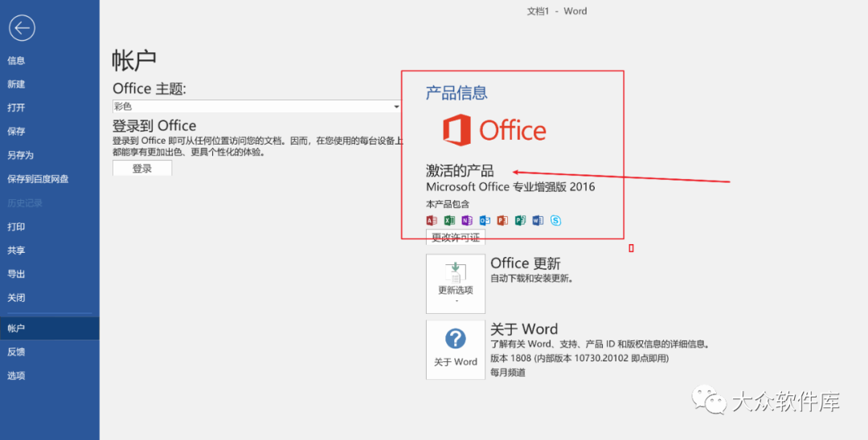The height and width of the screenshot is (440, 868).
Task: Click the Excel product icon
Action: (x=449, y=221)
